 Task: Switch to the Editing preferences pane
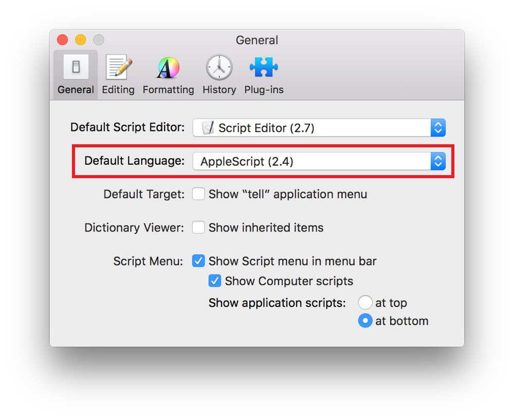point(118,72)
